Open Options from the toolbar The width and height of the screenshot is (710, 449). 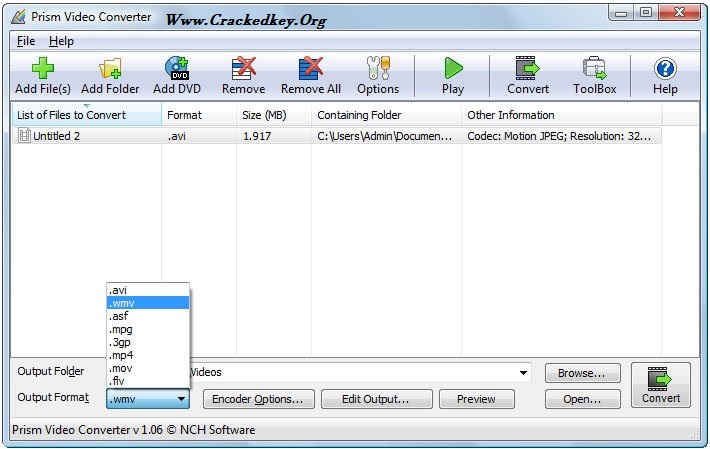[378, 76]
